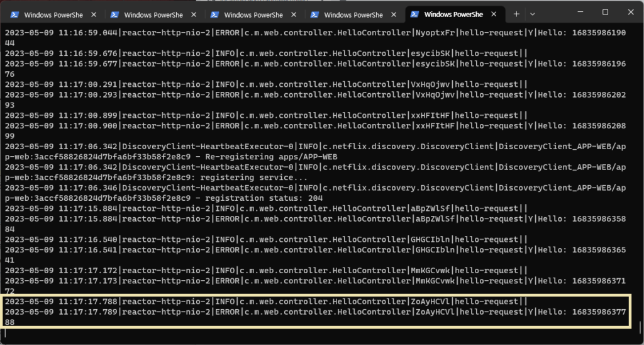Close the terminal window
Image resolution: width=644 pixels, height=345 pixels.
[x=631, y=13]
